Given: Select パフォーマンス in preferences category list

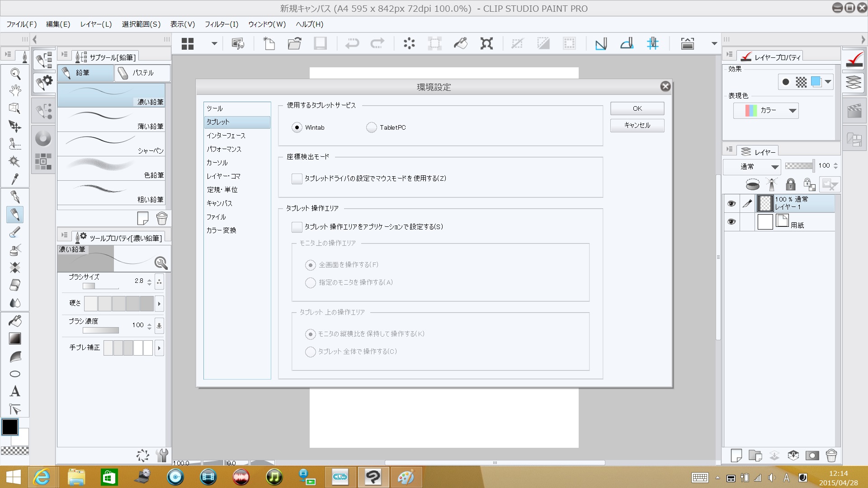Looking at the screenshot, I should click(x=224, y=149).
